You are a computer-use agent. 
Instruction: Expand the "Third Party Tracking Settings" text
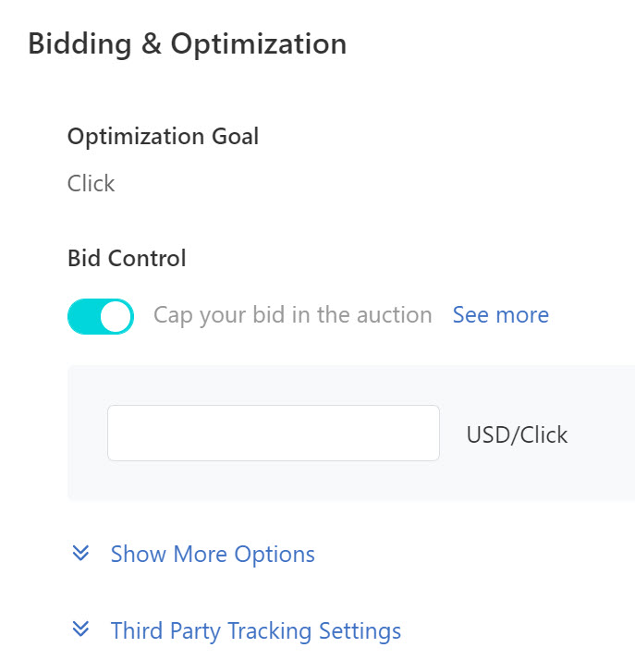255,631
